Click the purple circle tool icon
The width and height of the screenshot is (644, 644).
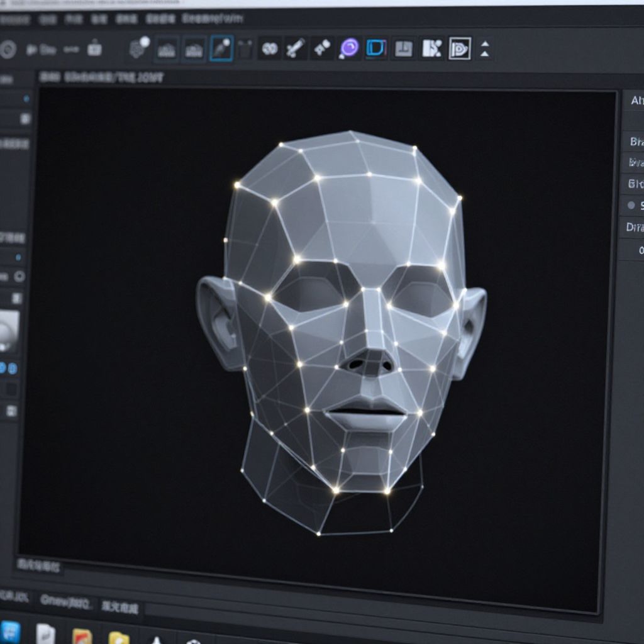(348, 48)
